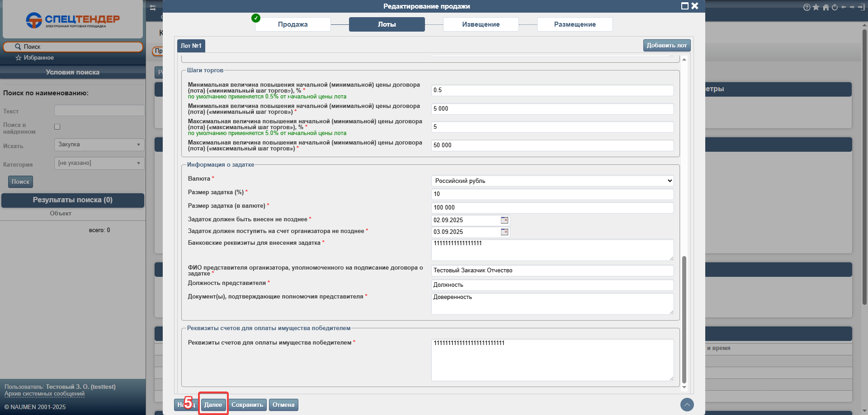Open 'Архив системных сообщений' link

44,394
